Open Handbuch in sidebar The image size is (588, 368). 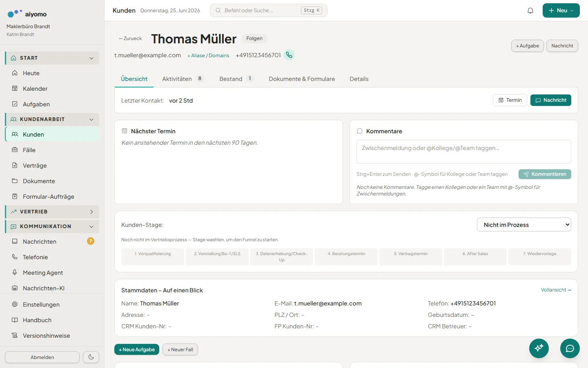tap(52, 320)
